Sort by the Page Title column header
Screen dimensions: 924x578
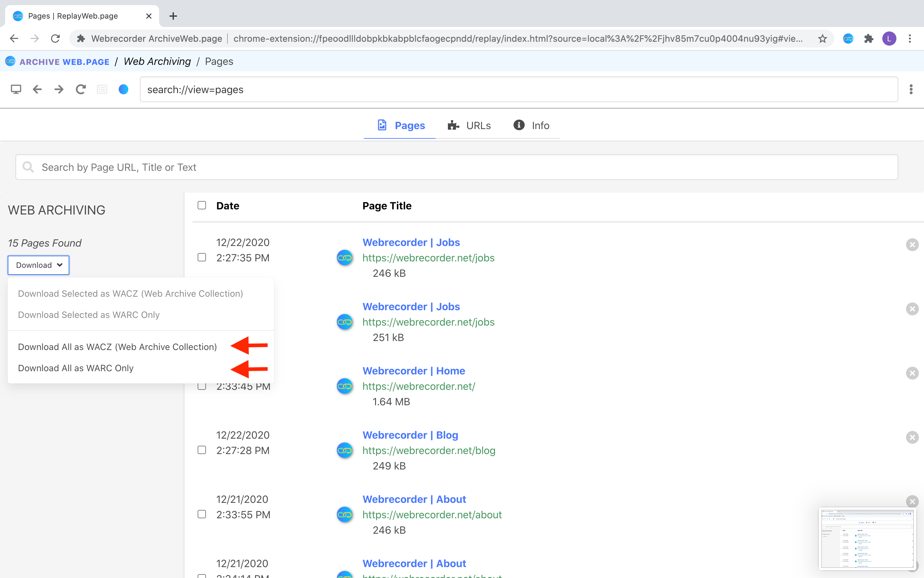[x=387, y=206]
